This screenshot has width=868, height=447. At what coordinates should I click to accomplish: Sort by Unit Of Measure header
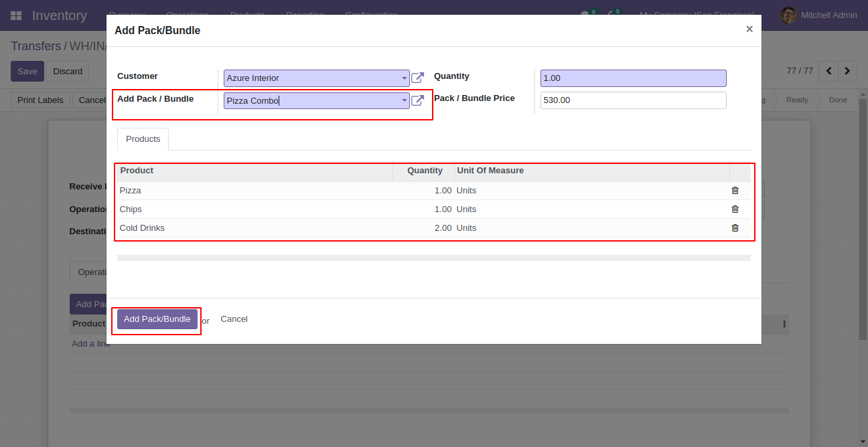(591, 171)
